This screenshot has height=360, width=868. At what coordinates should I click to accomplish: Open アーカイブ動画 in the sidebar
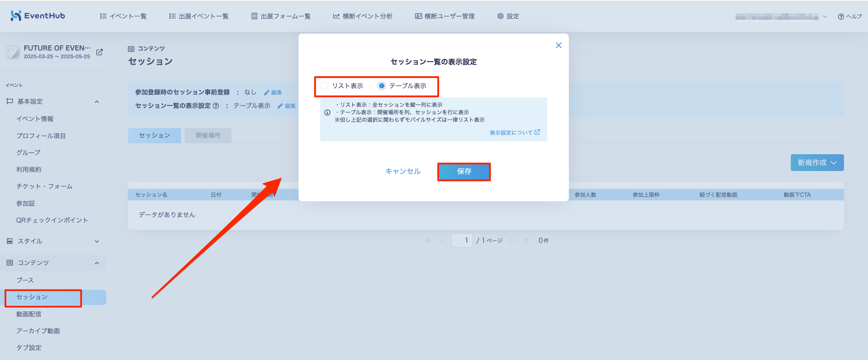38,331
